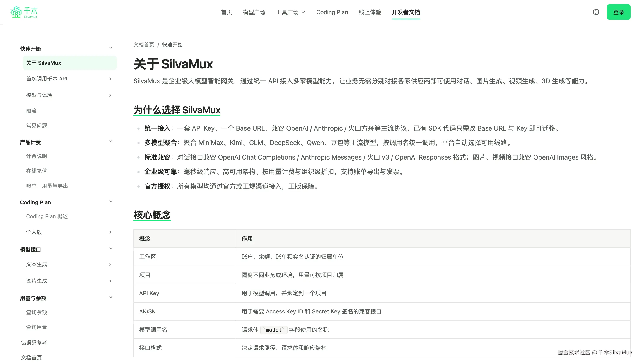Expand the 首次调用千木 API chevron
641x364 pixels.
pyautogui.click(x=110, y=79)
